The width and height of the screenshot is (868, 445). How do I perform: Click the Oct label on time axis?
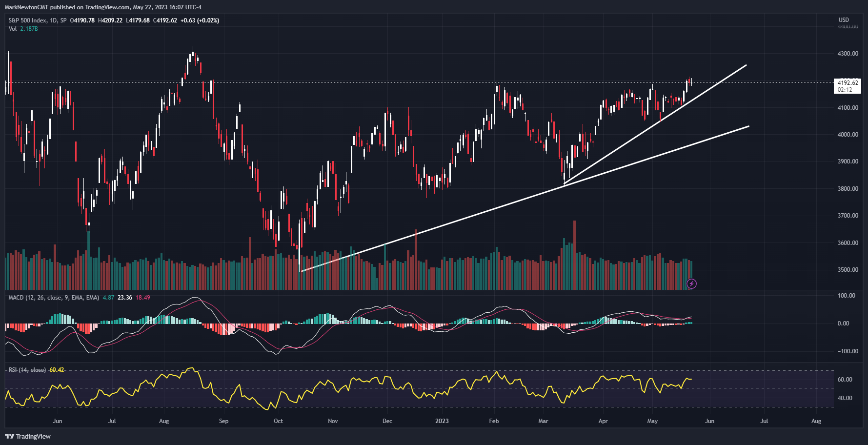click(x=278, y=421)
